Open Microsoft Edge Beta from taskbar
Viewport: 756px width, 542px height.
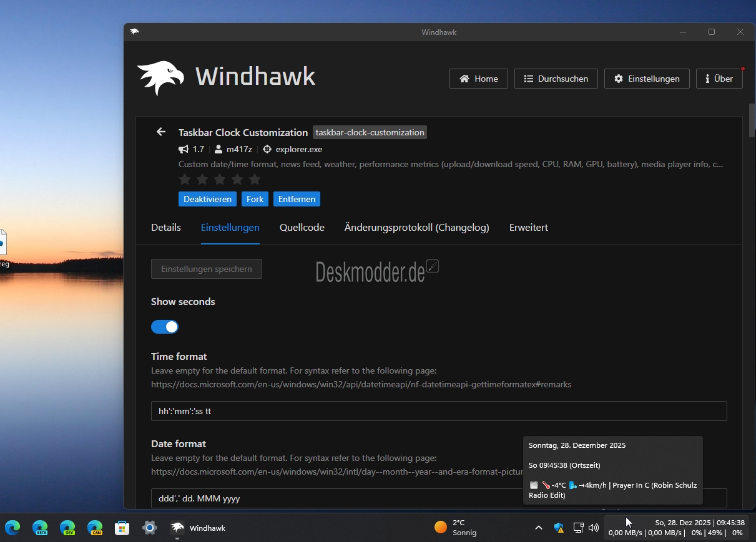tap(40, 528)
